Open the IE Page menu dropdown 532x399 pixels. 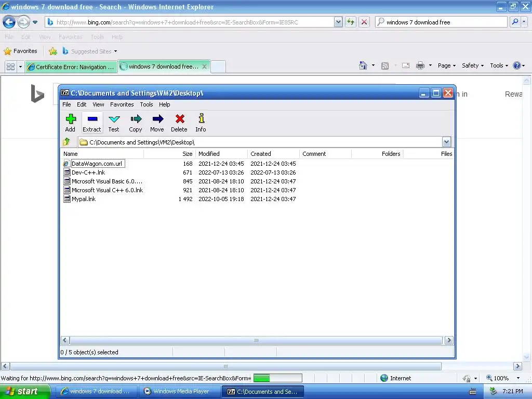pyautogui.click(x=447, y=65)
